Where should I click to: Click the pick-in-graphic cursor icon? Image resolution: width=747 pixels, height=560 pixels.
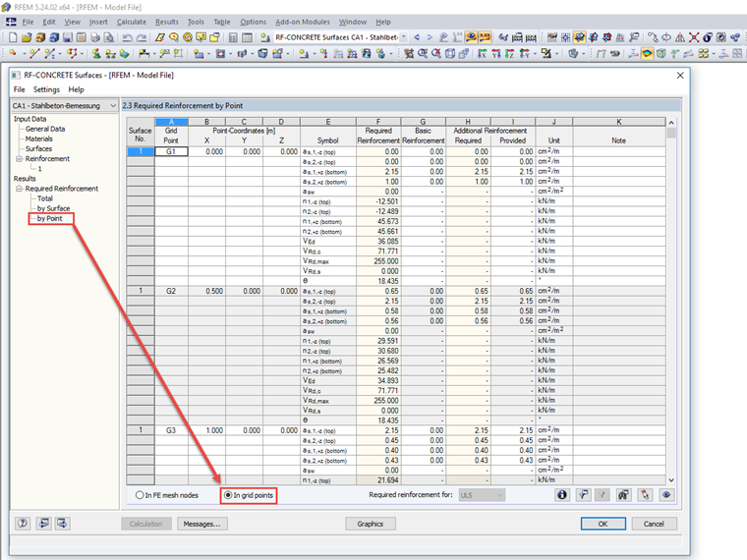pos(645,495)
